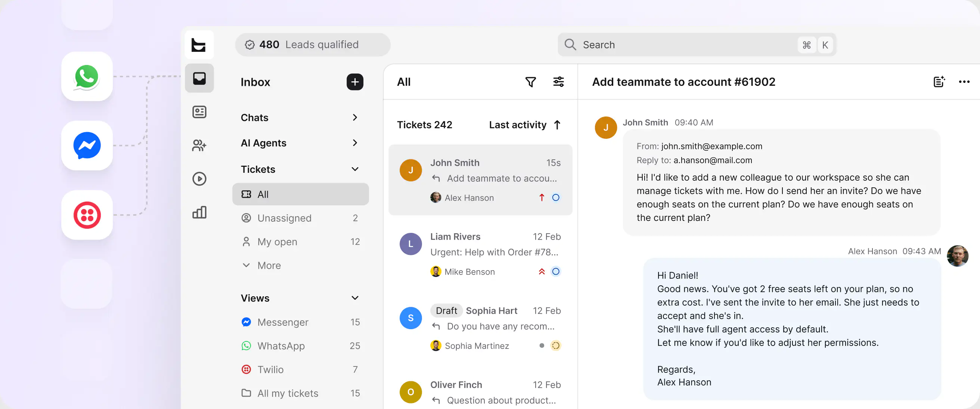Click assignee Mike Benson on Liam Rivers ticket
This screenshot has height=409, width=980.
462,271
